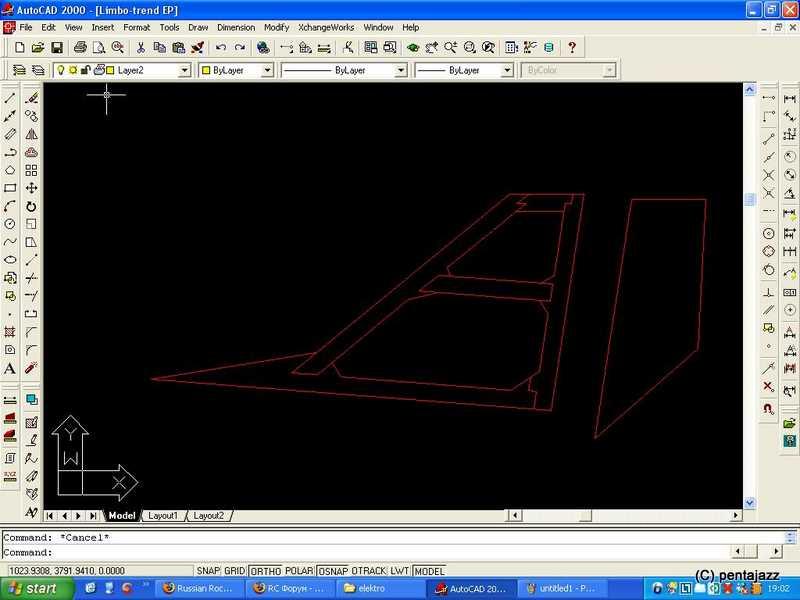Toggle SNAP mode in status bar
Image resolution: width=800 pixels, height=600 pixels.
pos(208,571)
